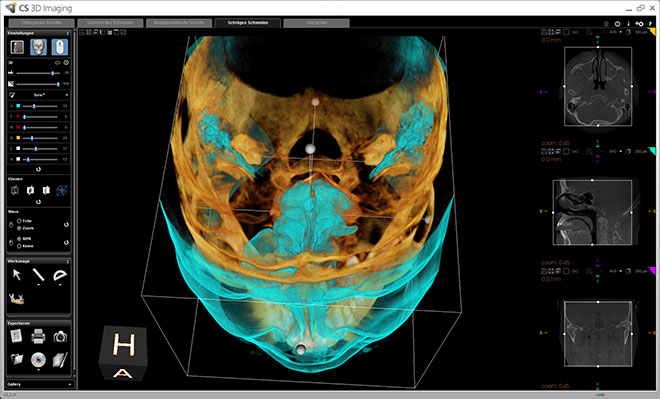Viewport: 660px width, 399px height.
Task: Select the skull 3D rendering mode icon
Action: pyautogui.click(x=38, y=47)
